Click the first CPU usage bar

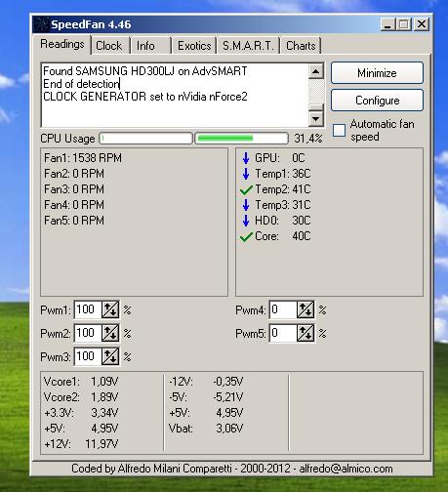145,138
